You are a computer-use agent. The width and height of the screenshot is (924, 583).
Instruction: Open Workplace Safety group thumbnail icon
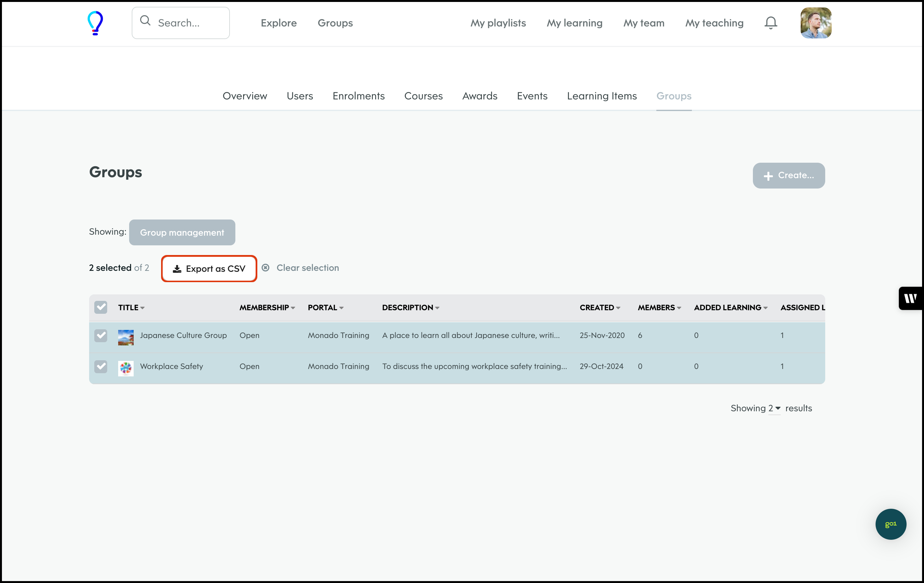pyautogui.click(x=126, y=368)
